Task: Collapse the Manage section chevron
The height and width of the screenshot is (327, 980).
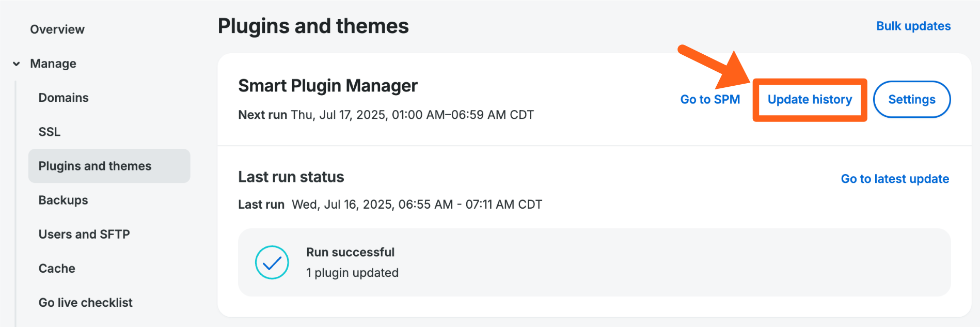Action: tap(17, 64)
